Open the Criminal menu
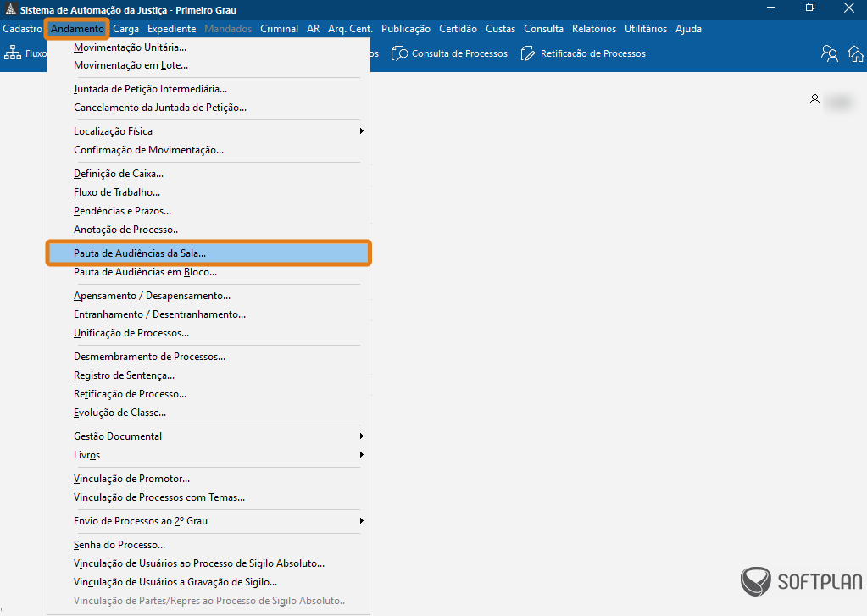 pos(279,29)
